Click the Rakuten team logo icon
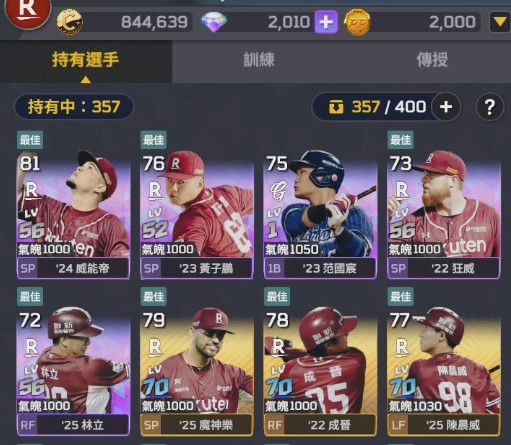The height and width of the screenshot is (445, 511). [x=27, y=11]
